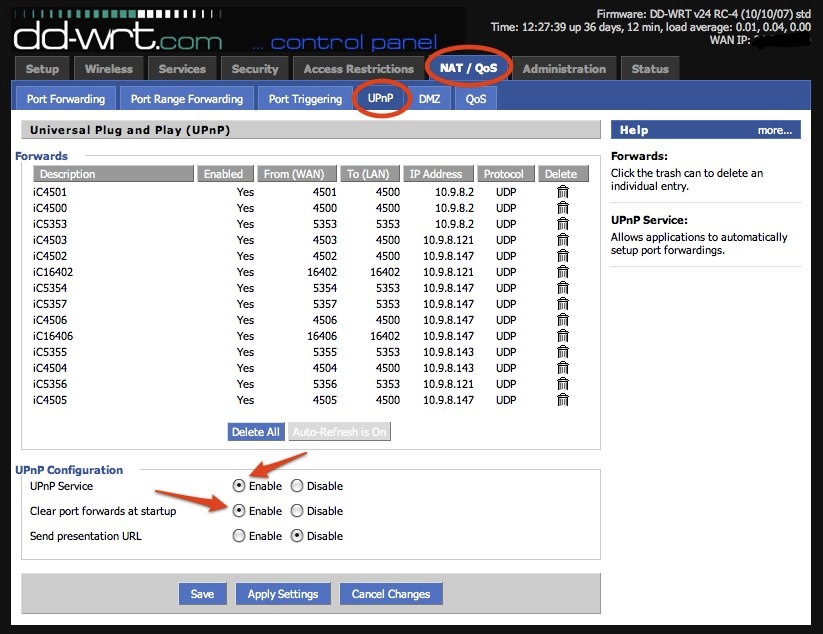Click the IP Address column header

pyautogui.click(x=438, y=174)
